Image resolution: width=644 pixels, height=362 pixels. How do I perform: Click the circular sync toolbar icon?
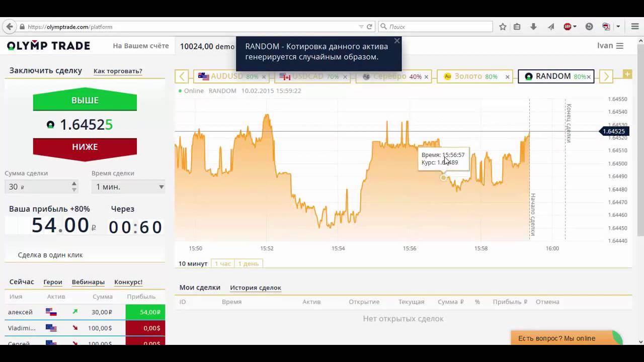pyautogui.click(x=589, y=27)
